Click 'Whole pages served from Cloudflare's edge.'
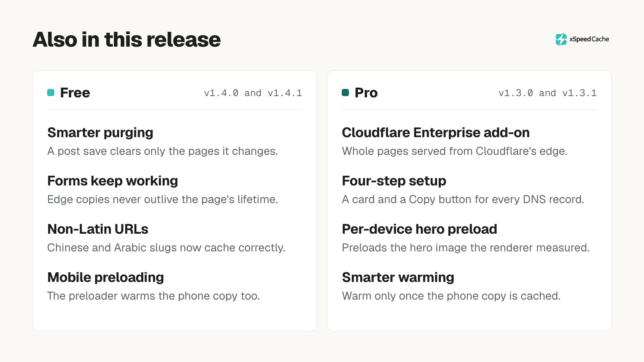The width and height of the screenshot is (644, 362). [455, 151]
